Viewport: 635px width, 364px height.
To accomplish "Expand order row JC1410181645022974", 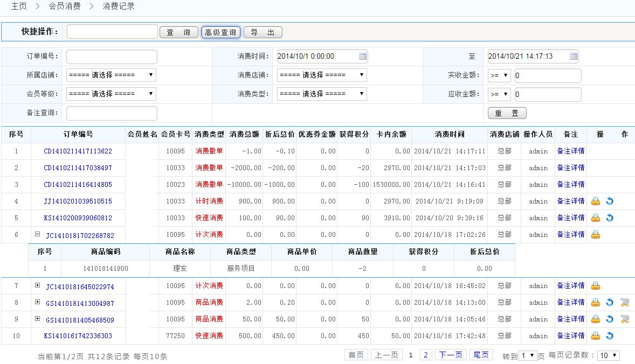I will (x=38, y=285).
